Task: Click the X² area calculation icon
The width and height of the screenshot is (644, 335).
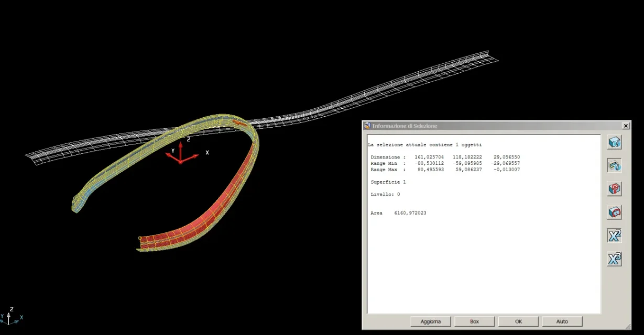Action: [x=614, y=236]
